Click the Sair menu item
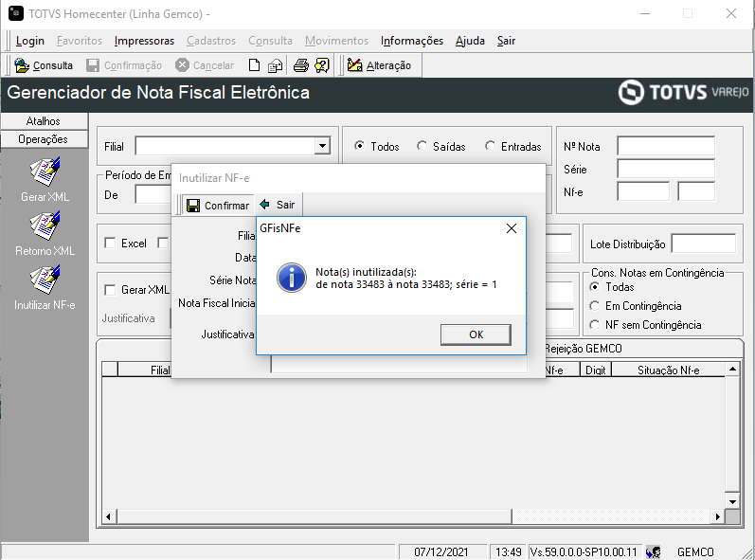755x560 pixels. click(506, 41)
